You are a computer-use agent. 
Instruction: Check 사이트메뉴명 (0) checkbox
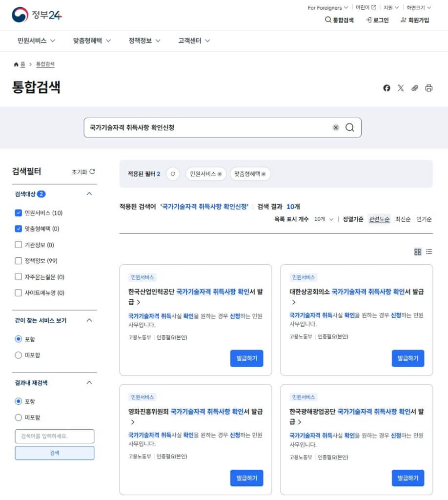(x=19, y=292)
